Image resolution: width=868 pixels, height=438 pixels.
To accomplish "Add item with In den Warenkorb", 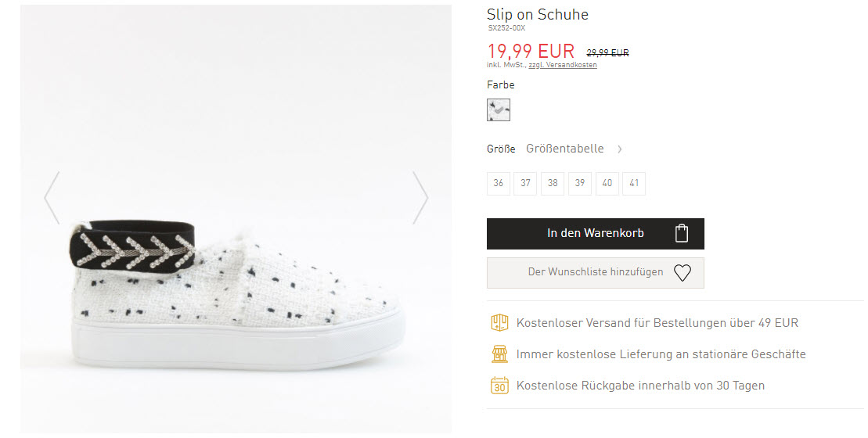I will point(596,233).
